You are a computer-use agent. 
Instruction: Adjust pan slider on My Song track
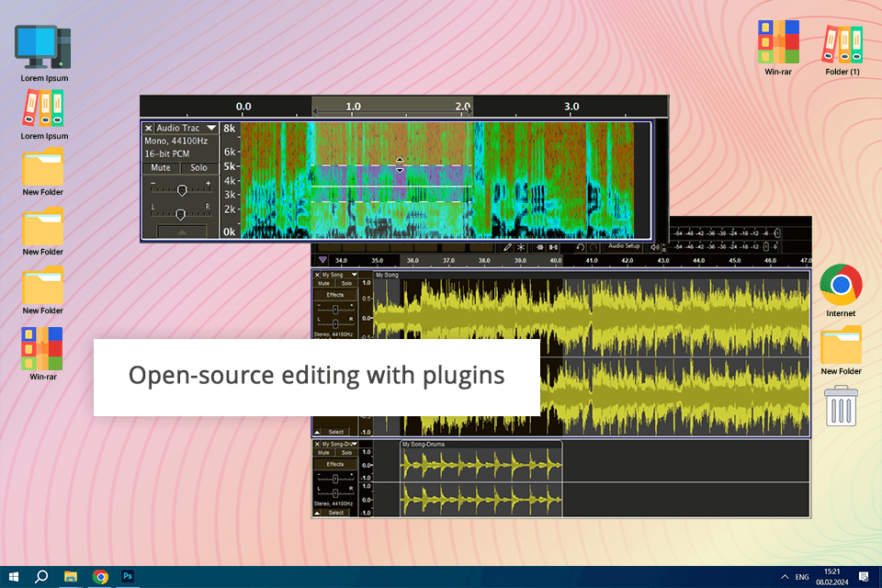click(x=335, y=323)
